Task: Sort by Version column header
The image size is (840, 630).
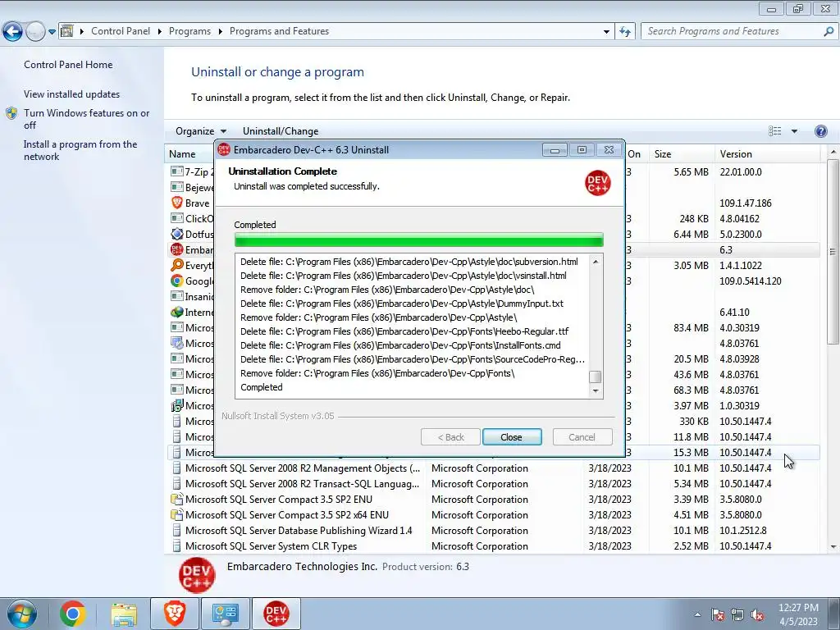Action: click(x=767, y=153)
